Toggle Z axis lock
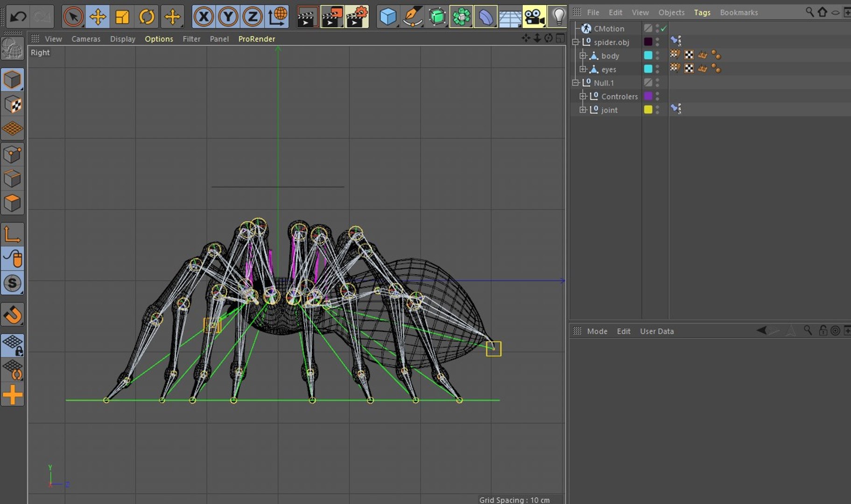The width and height of the screenshot is (851, 504). tap(253, 17)
